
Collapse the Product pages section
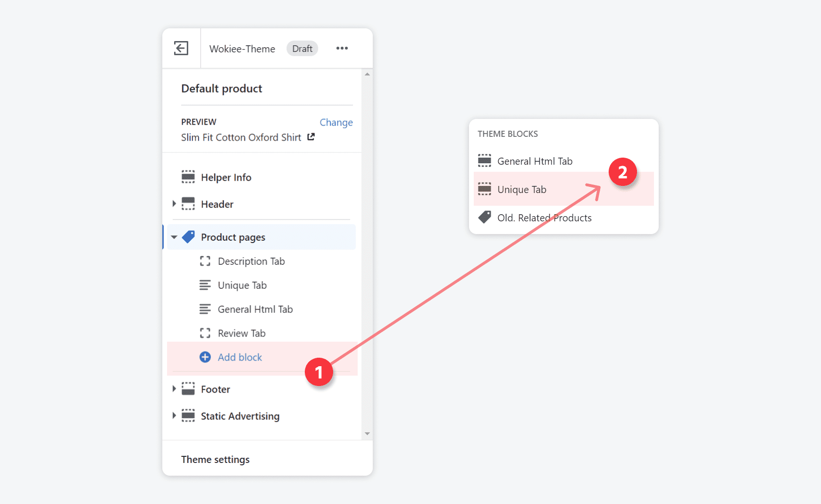click(174, 237)
